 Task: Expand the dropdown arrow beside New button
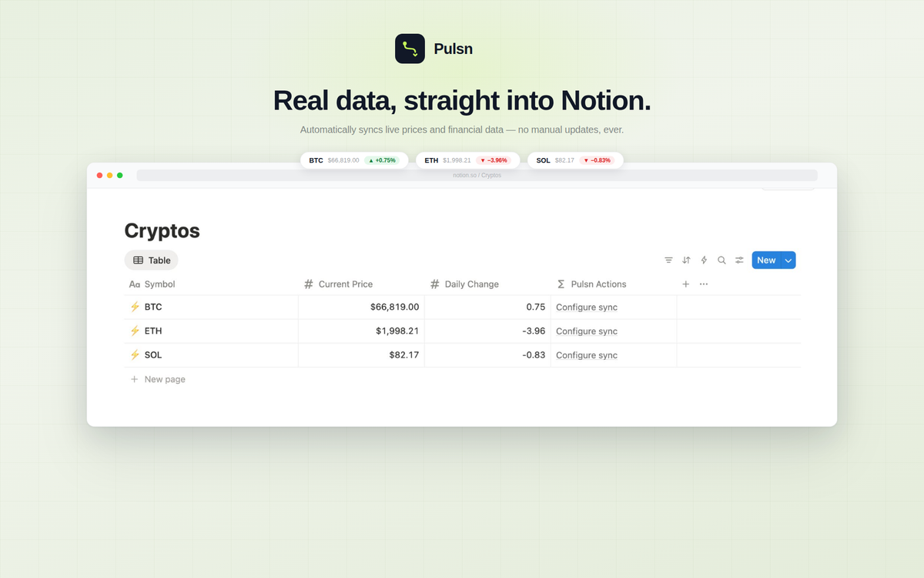pyautogui.click(x=788, y=260)
